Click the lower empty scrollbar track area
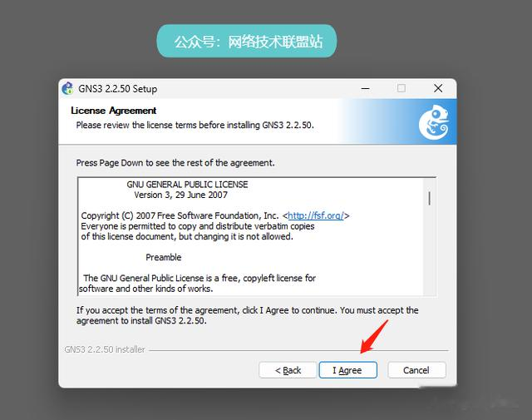 (430, 250)
